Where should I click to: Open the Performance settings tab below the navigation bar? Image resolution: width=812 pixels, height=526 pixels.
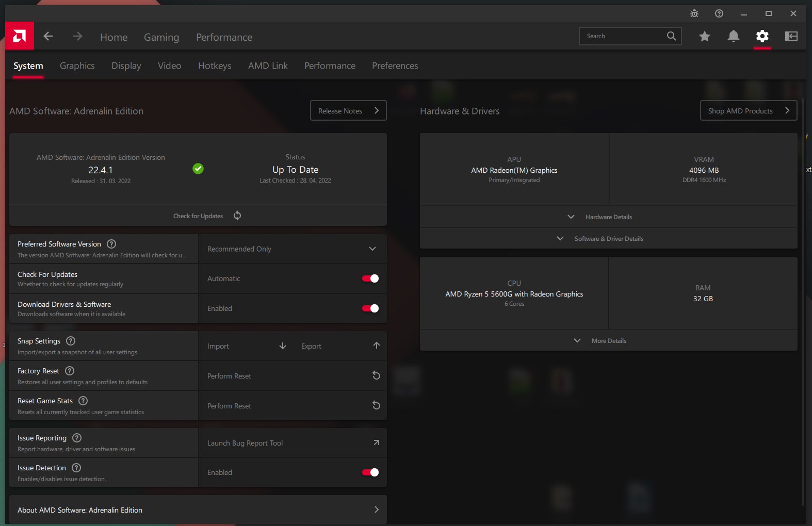pos(330,66)
